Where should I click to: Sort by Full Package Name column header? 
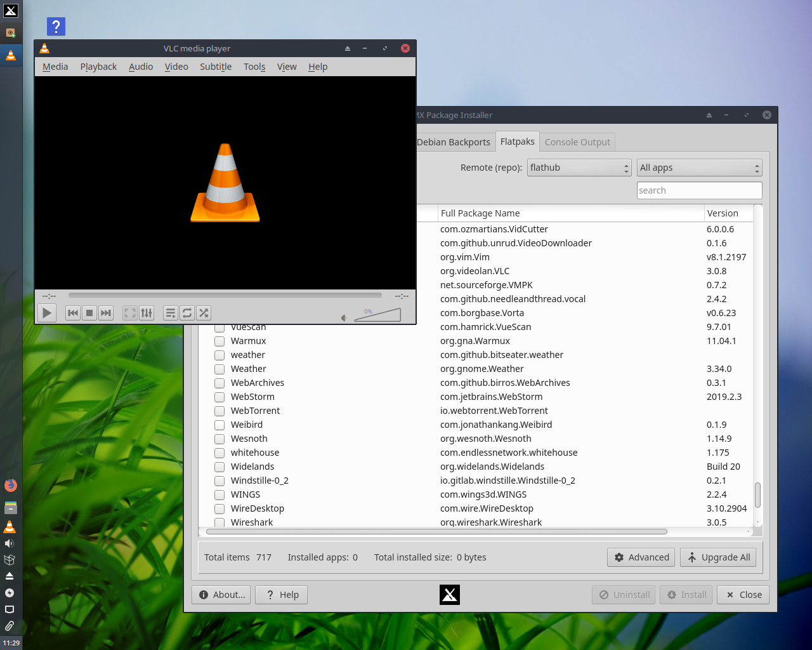571,213
